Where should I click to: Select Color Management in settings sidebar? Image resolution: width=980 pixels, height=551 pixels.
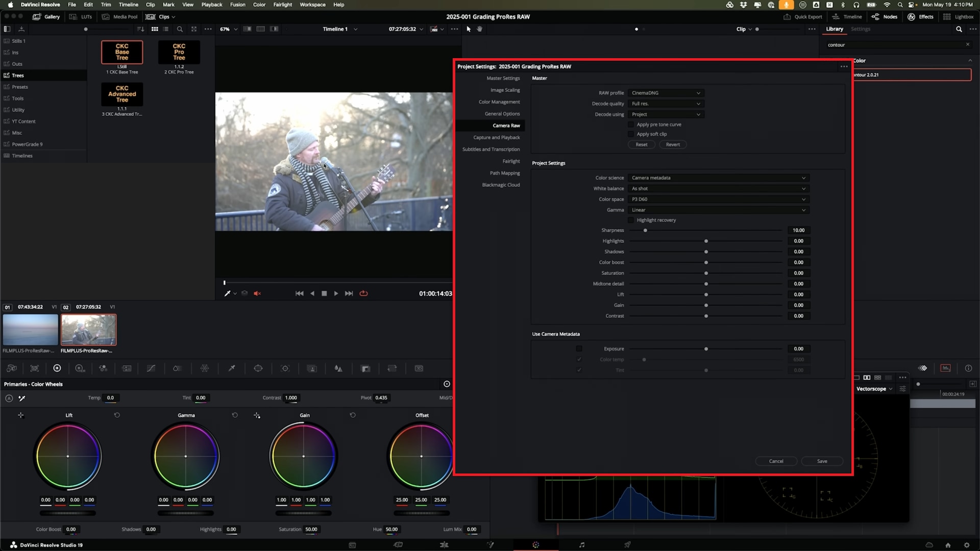tap(499, 102)
